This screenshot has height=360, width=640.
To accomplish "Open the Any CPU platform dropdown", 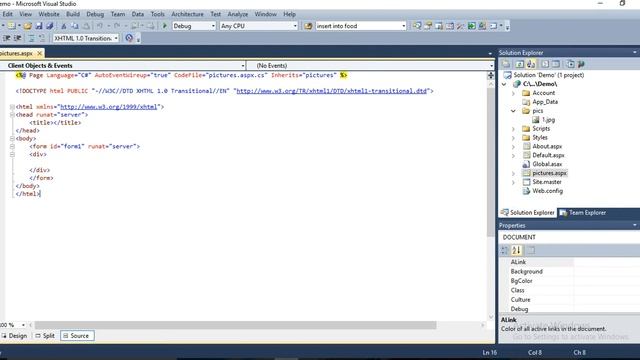I will coord(295,26).
